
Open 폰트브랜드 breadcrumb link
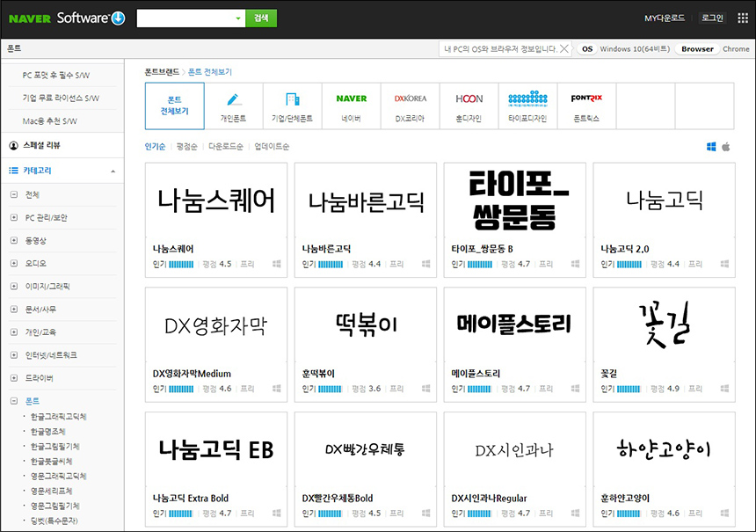pyautogui.click(x=162, y=72)
